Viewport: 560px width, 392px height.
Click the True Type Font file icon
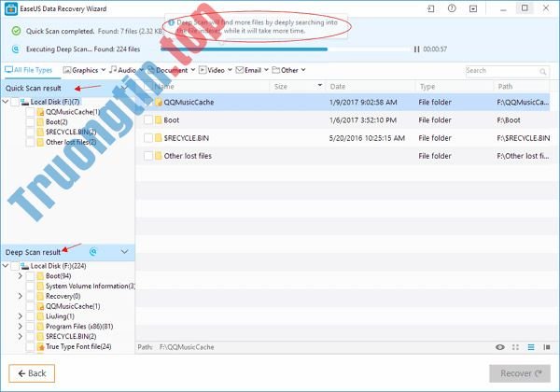click(40, 346)
